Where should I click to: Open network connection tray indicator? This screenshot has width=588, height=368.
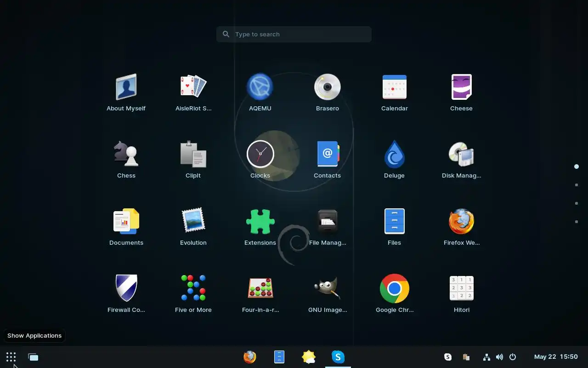coord(486,357)
